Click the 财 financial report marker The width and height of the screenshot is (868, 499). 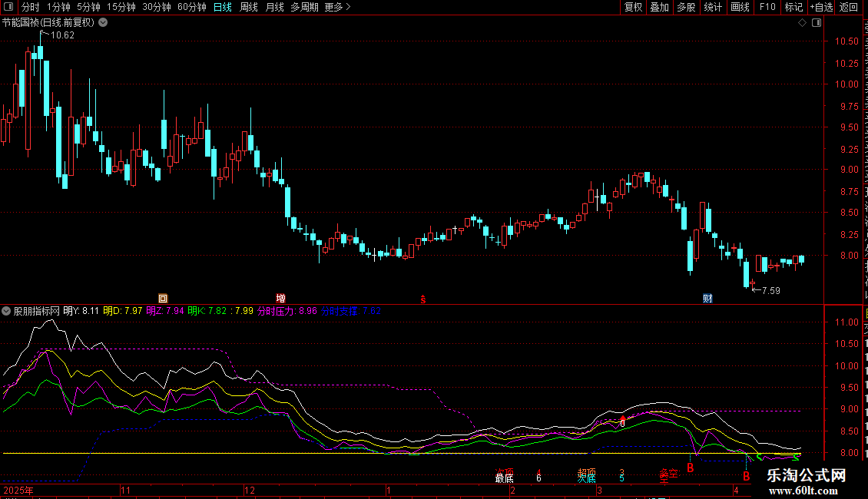(707, 298)
